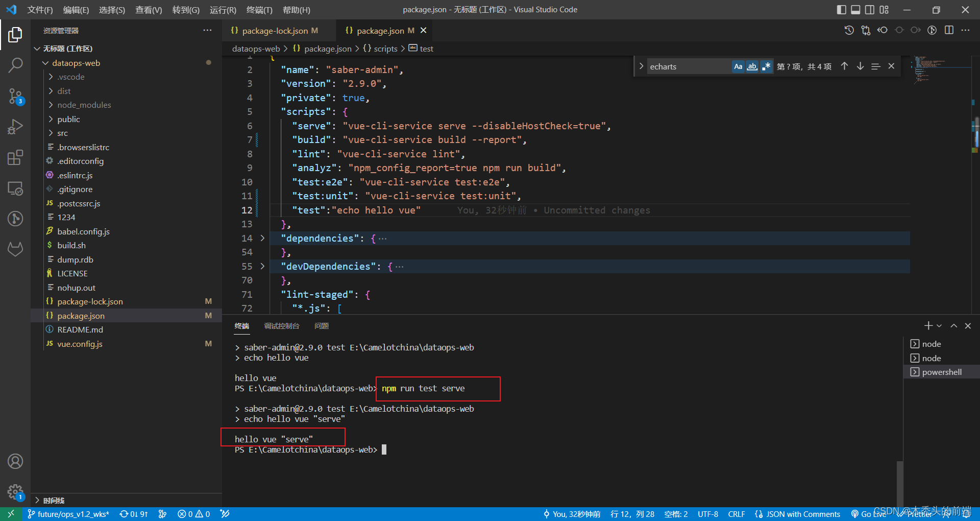980x521 pixels.
Task: Click Go Live in the status bar
Action: 869,514
